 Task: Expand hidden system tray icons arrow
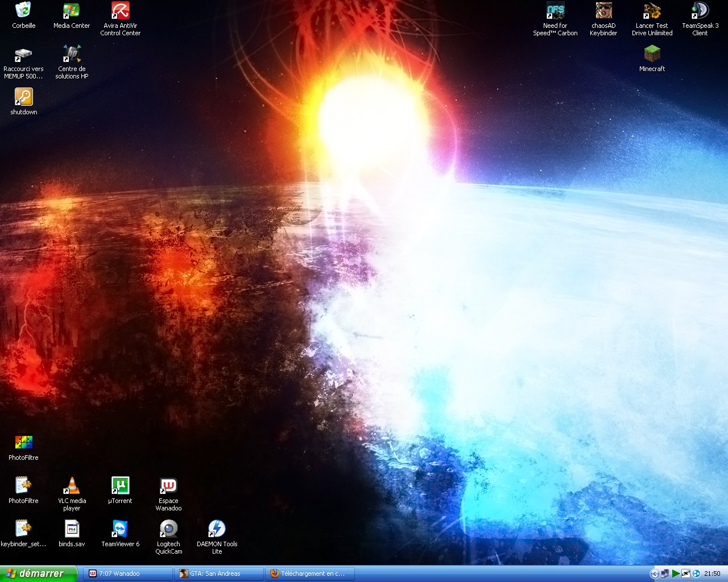point(654,573)
